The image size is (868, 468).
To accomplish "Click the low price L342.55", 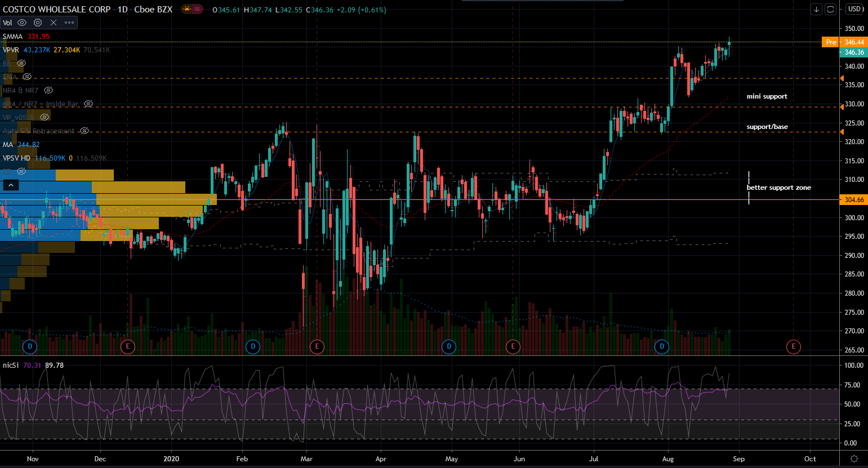I will point(288,10).
